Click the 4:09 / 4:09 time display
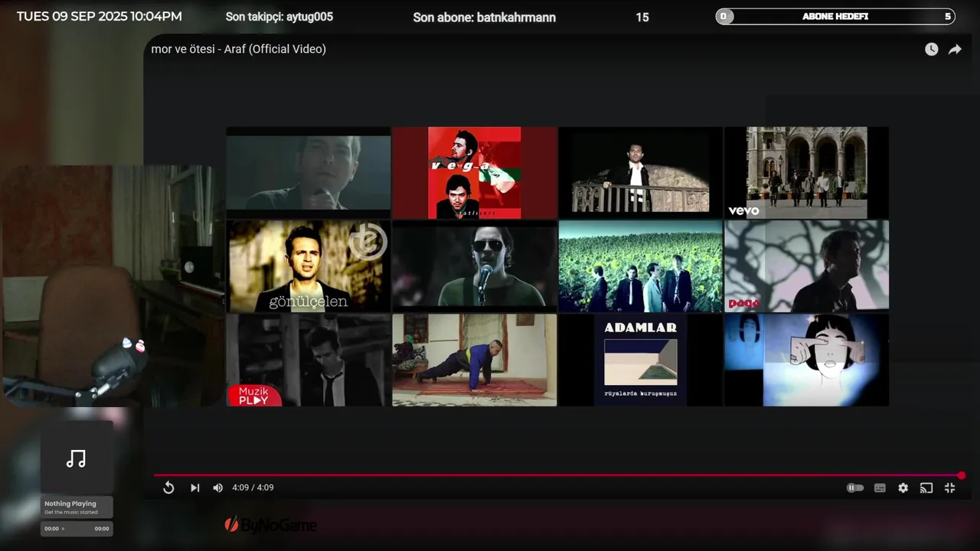This screenshot has height=551, width=980. tap(253, 487)
